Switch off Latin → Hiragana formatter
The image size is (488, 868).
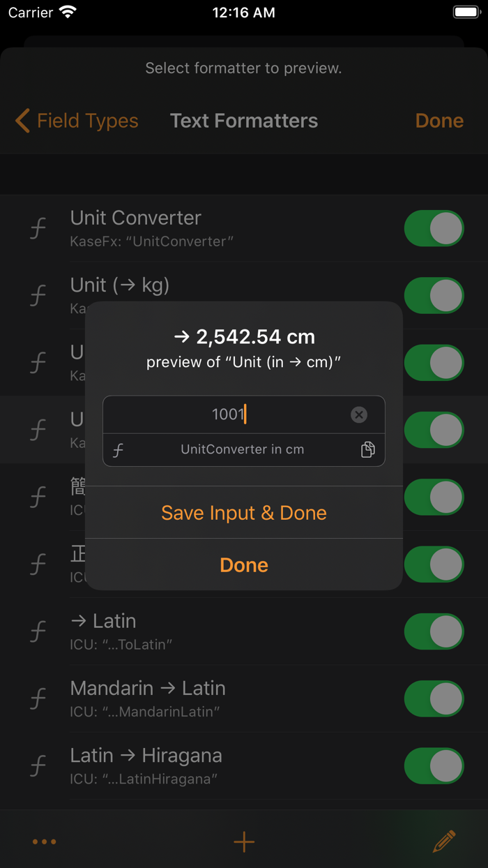tap(434, 765)
